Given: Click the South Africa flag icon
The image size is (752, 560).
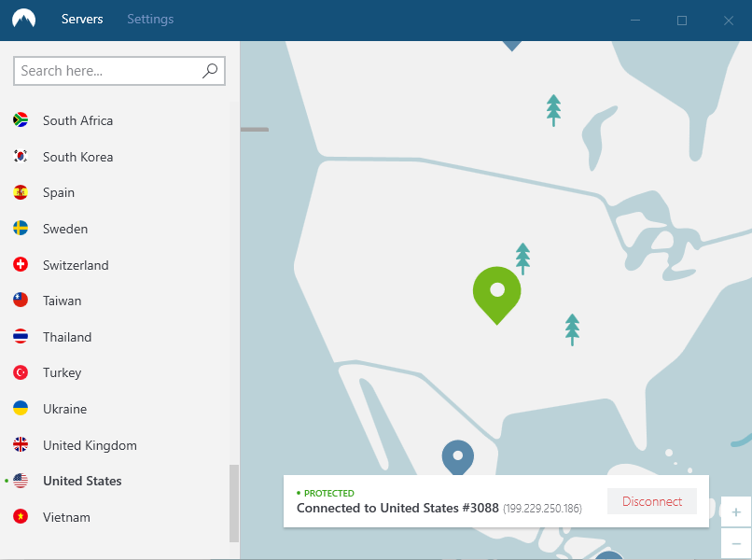Looking at the screenshot, I should pos(21,120).
